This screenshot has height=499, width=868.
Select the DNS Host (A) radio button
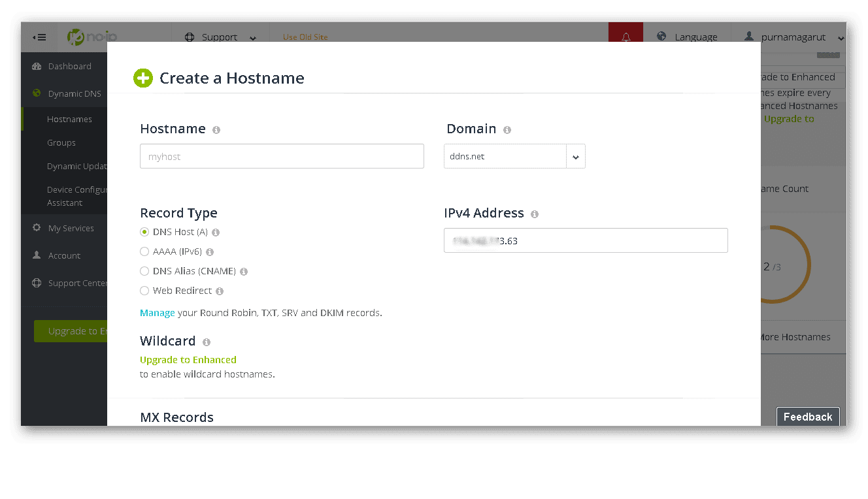(144, 232)
